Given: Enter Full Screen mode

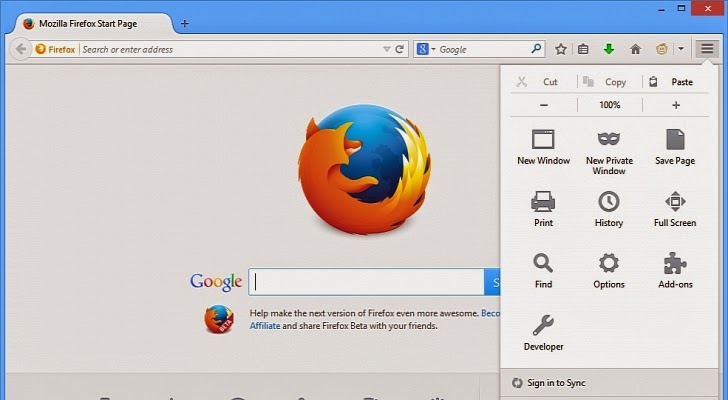Looking at the screenshot, I should (x=675, y=209).
